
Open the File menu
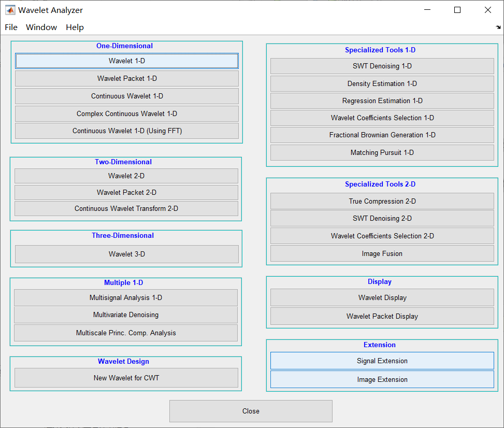tap(11, 27)
